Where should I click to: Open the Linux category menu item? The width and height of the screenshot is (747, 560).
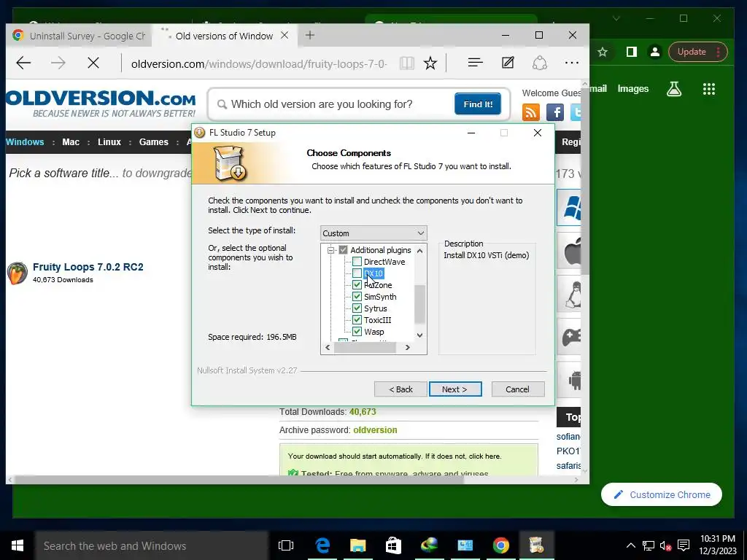coord(109,142)
